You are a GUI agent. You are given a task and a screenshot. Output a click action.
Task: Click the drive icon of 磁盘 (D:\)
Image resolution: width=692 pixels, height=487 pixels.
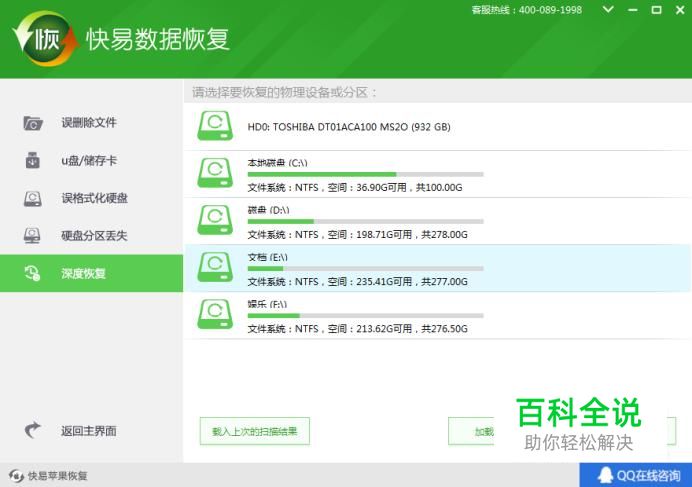tap(215, 220)
